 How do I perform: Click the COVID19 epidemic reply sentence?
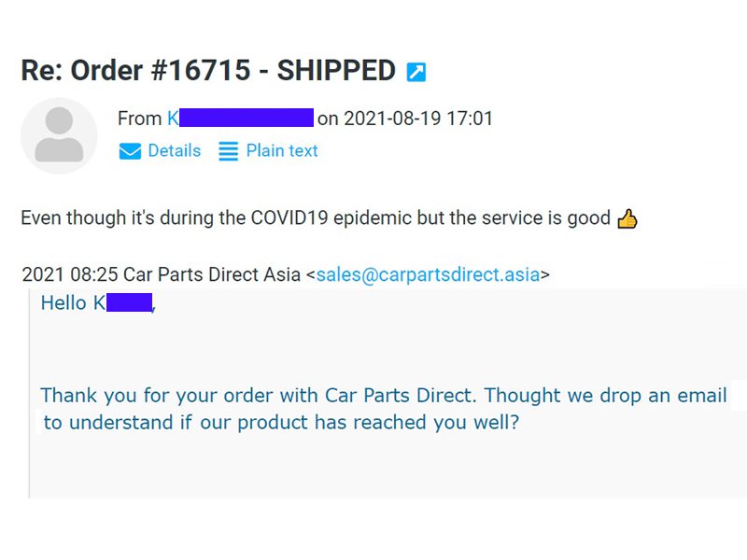click(x=316, y=218)
